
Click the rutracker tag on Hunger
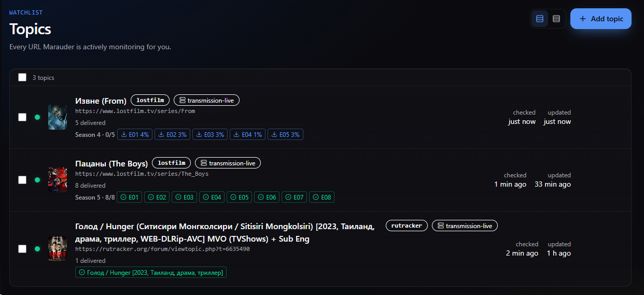pos(407,226)
